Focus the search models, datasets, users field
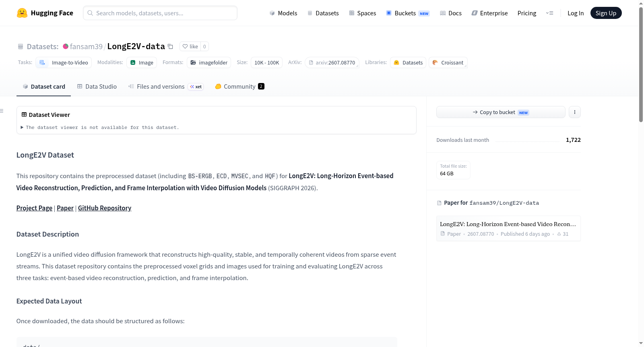This screenshot has width=644, height=347. (160, 13)
